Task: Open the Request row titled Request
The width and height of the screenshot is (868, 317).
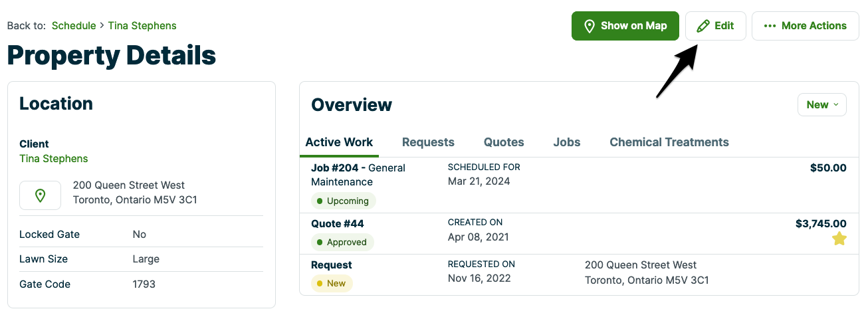Action: pyautogui.click(x=332, y=265)
